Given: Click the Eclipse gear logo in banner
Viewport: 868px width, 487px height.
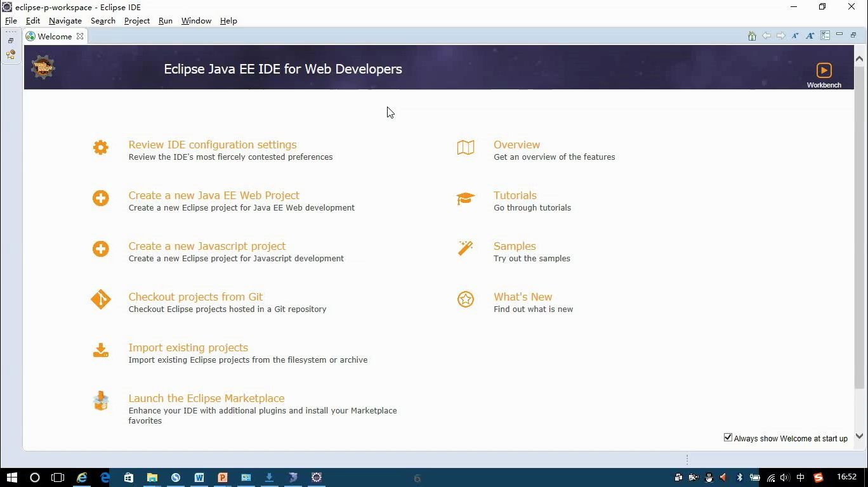Looking at the screenshot, I should click(43, 67).
